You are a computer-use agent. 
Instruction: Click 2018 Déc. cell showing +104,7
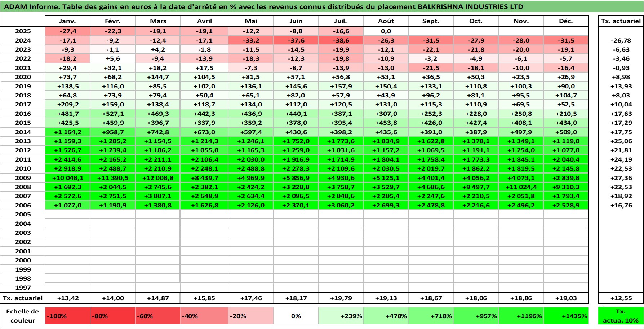[566, 95]
